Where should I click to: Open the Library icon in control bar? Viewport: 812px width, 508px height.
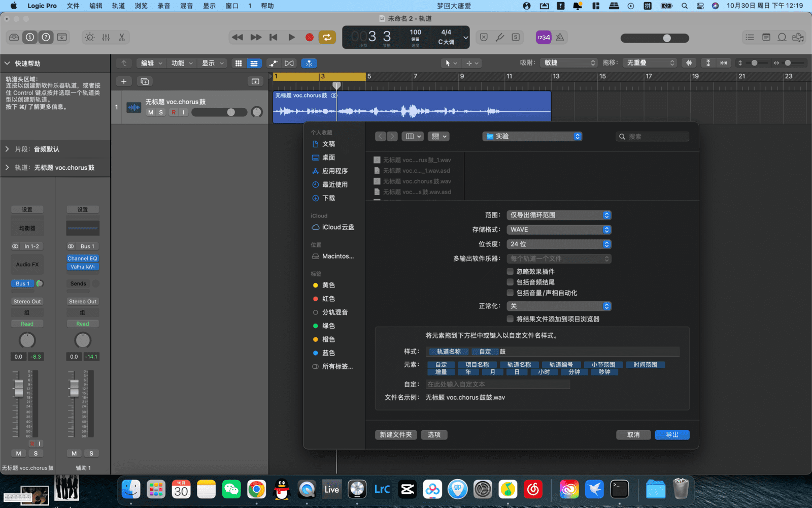pos(14,37)
